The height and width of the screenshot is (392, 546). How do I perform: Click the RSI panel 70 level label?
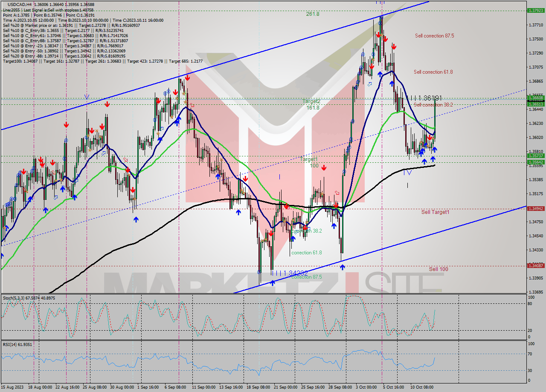530,354
